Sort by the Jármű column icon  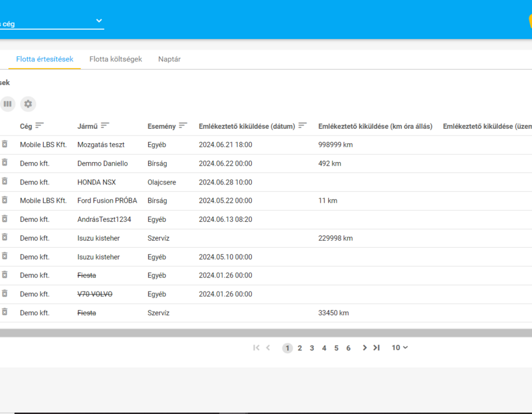105,125
